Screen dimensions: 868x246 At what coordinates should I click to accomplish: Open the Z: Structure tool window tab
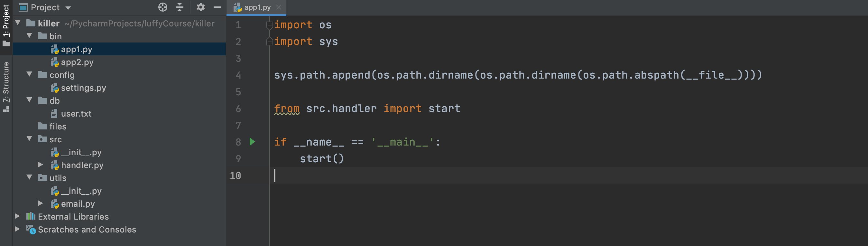coord(6,86)
